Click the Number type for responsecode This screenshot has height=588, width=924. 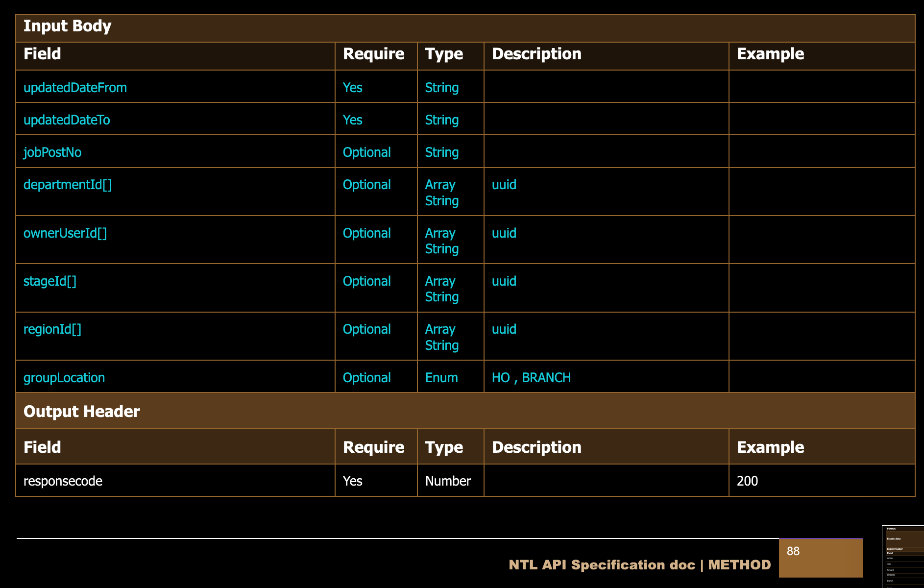click(448, 481)
